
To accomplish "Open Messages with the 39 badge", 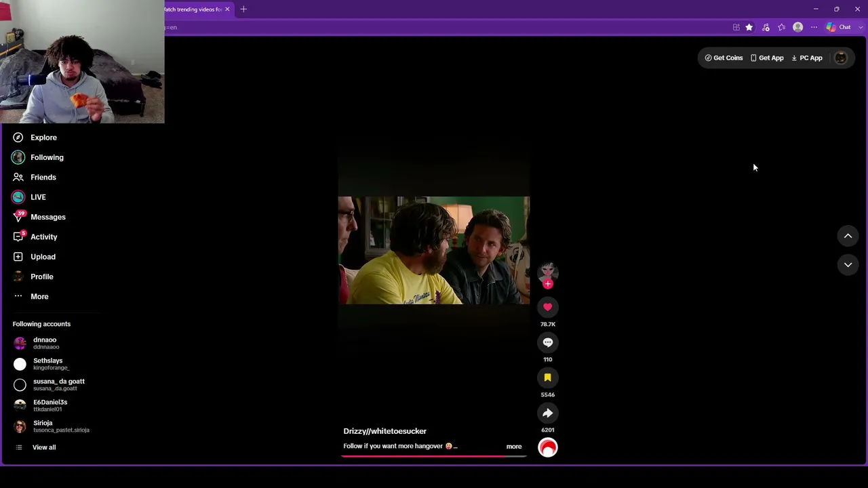I will point(39,217).
